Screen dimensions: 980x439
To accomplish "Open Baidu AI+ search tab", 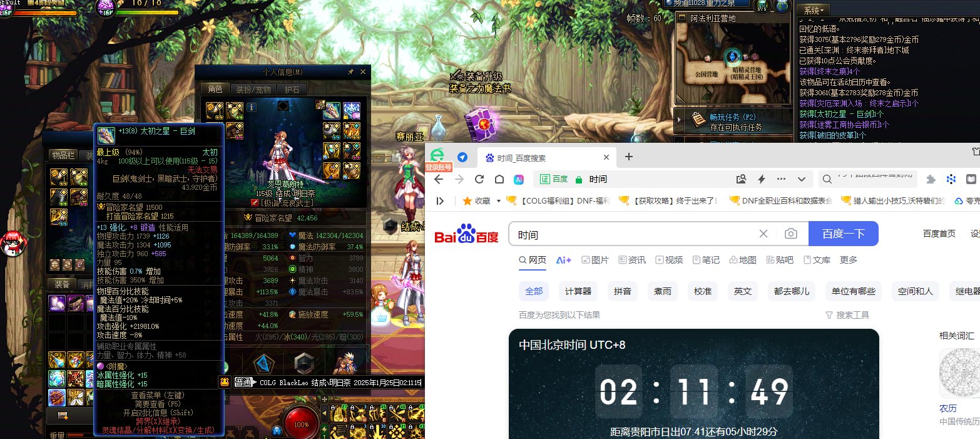I will [x=564, y=260].
